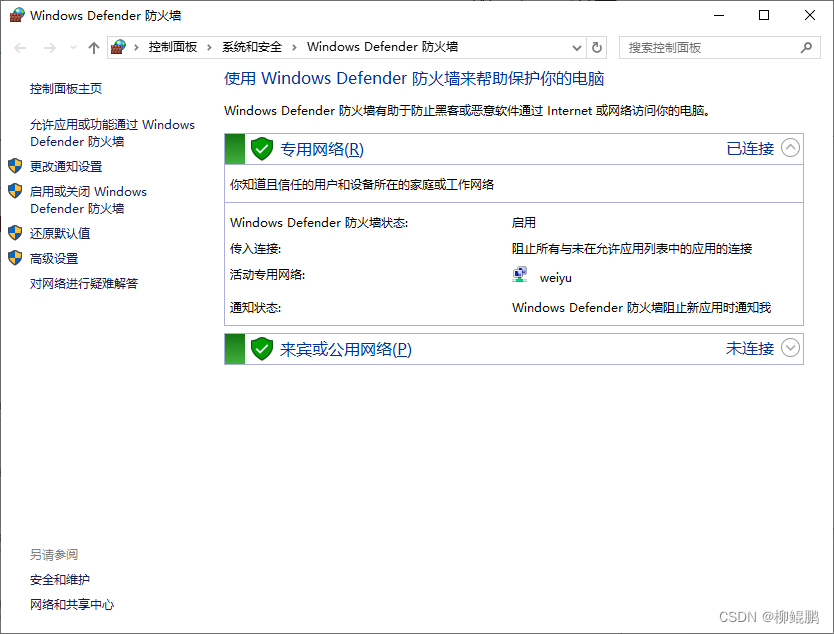Click the refresh button in address bar
The width and height of the screenshot is (834, 634).
(x=597, y=47)
